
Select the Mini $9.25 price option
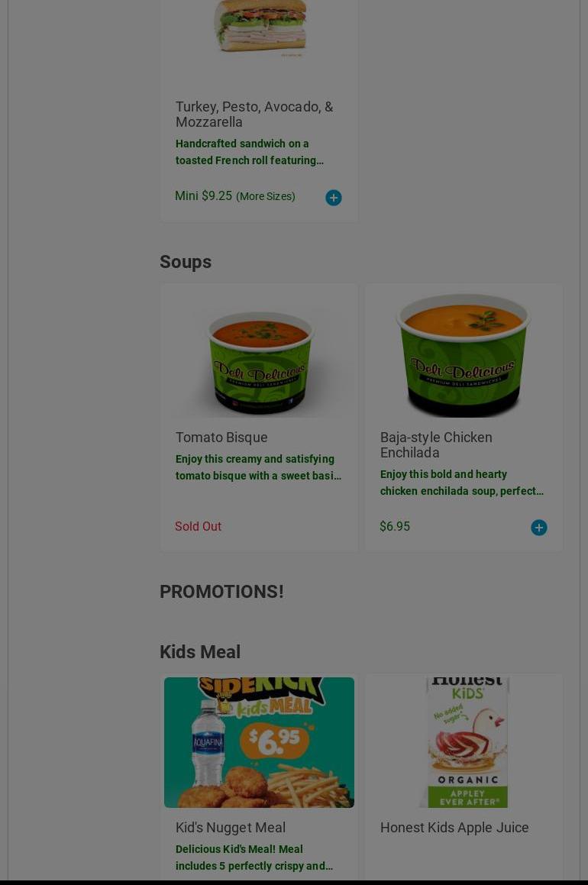[x=203, y=195]
